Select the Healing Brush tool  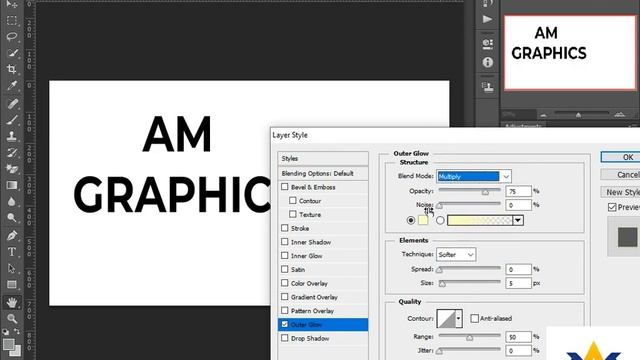[11, 104]
